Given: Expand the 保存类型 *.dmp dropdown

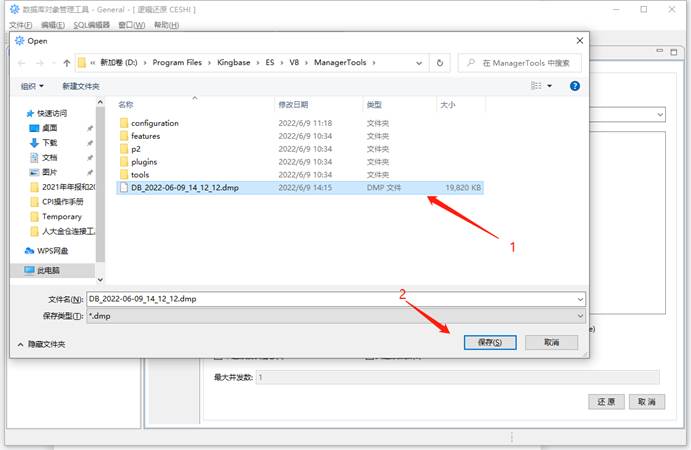Looking at the screenshot, I should point(580,316).
